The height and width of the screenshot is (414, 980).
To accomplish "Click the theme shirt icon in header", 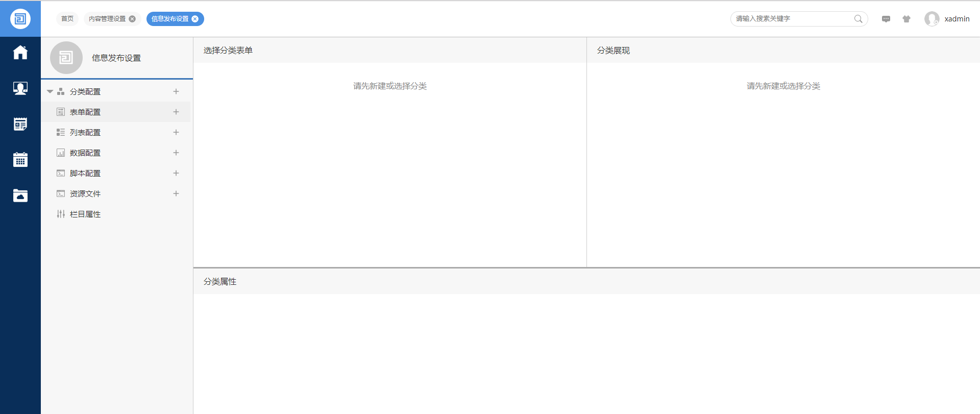I will [906, 19].
